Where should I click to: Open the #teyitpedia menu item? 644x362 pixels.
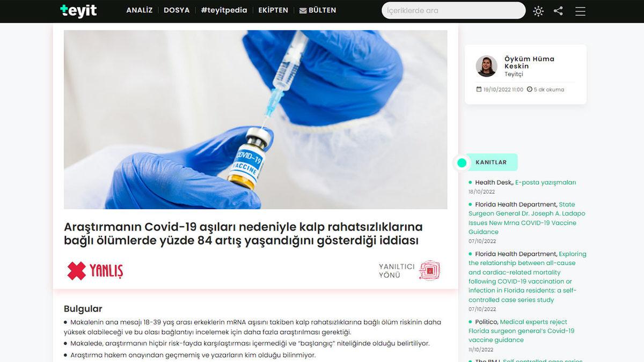coord(224,10)
